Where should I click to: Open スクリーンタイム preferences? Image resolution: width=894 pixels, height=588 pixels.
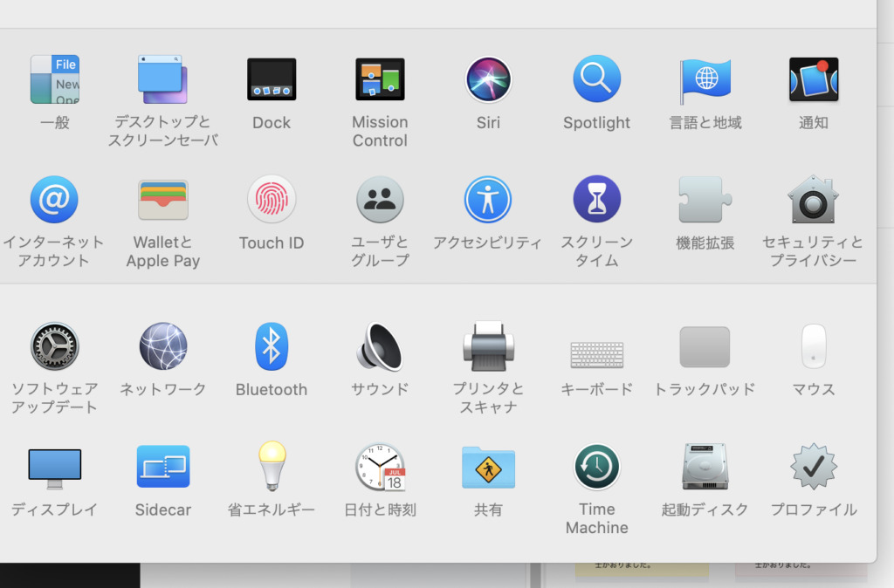(x=597, y=200)
